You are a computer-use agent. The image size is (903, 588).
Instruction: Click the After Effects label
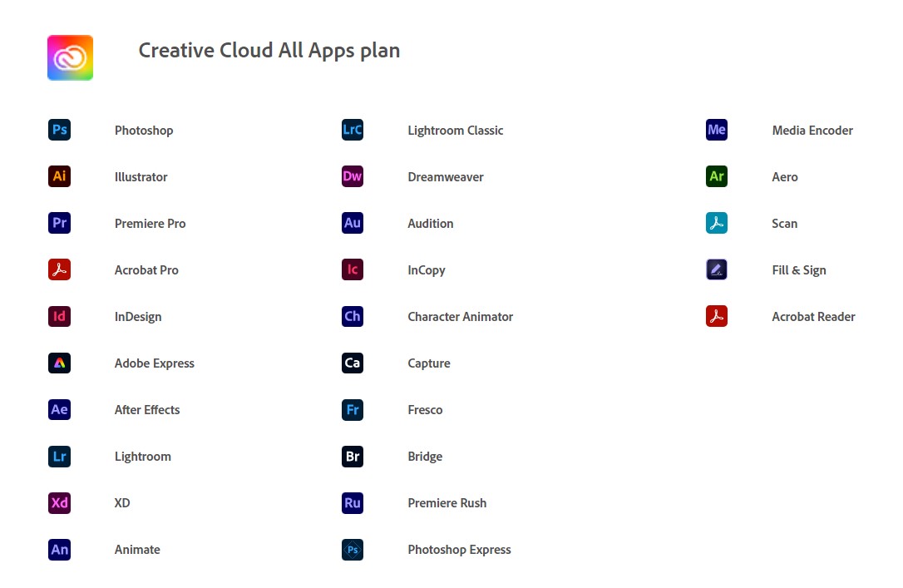pos(147,410)
